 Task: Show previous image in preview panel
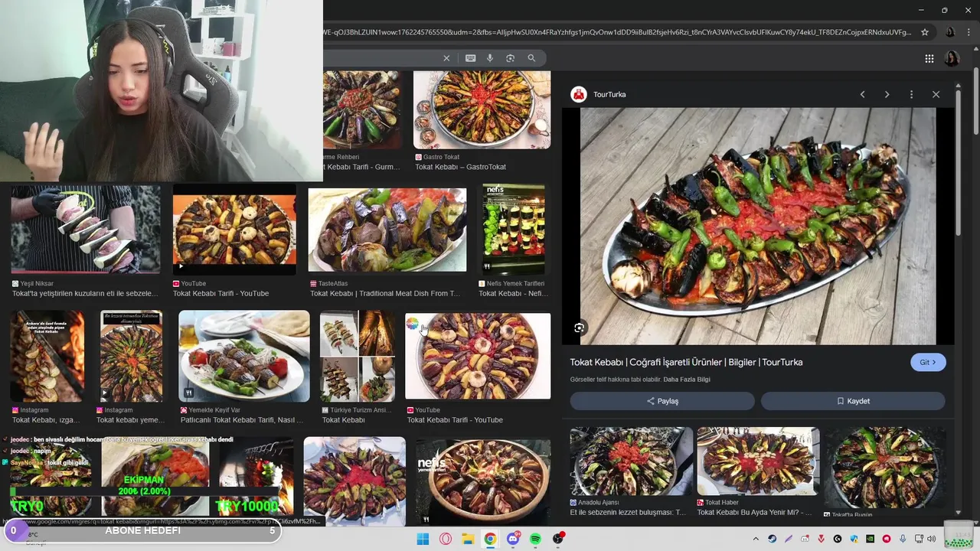coord(862,94)
